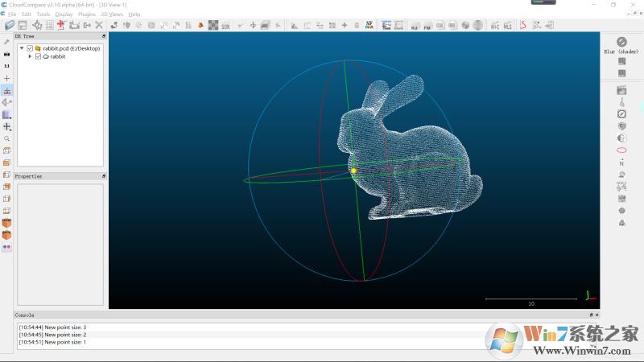Click the yellow pivot point in 3D view
The image size is (644, 362).
coord(353,171)
